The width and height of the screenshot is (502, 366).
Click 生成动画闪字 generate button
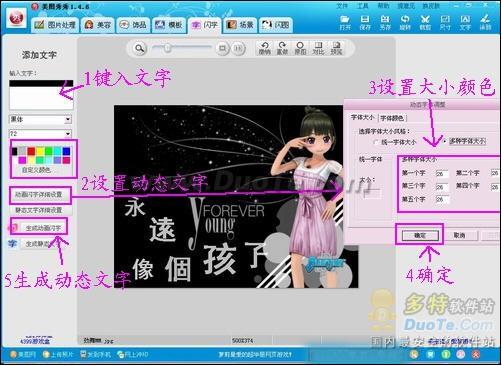click(x=43, y=228)
